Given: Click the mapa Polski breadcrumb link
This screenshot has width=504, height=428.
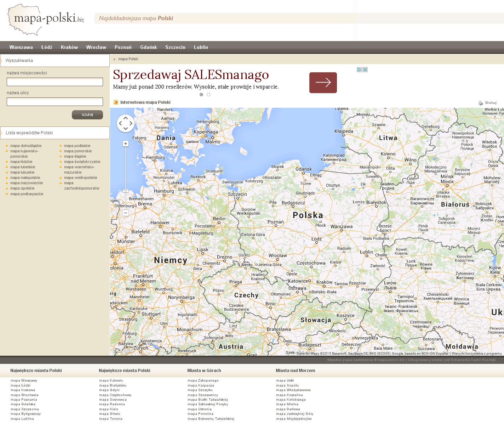Looking at the screenshot, I should click(128, 59).
